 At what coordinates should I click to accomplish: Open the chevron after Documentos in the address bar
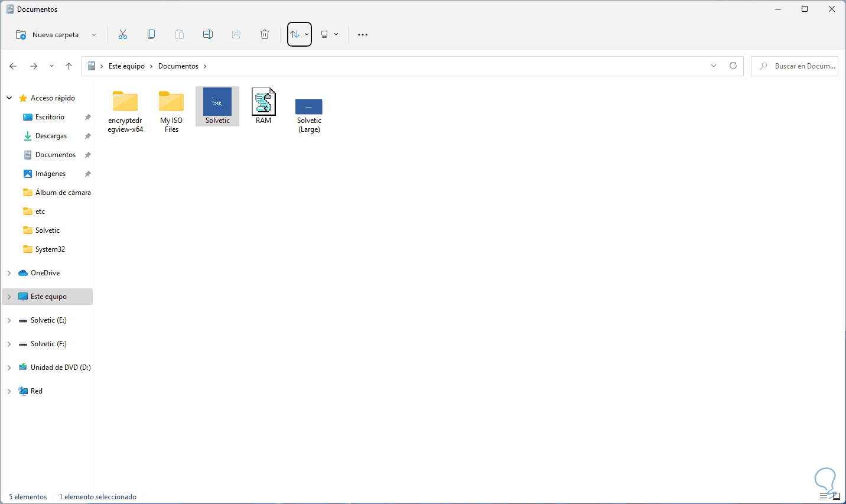(x=205, y=66)
